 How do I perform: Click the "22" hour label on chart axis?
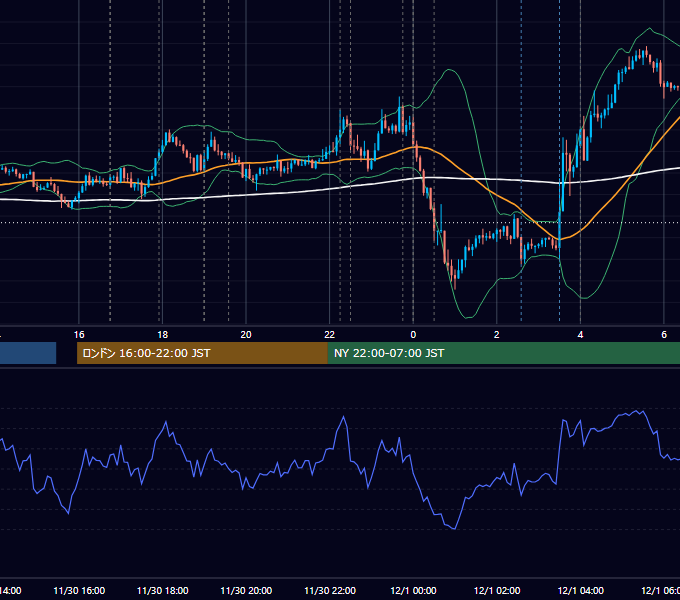pos(330,335)
